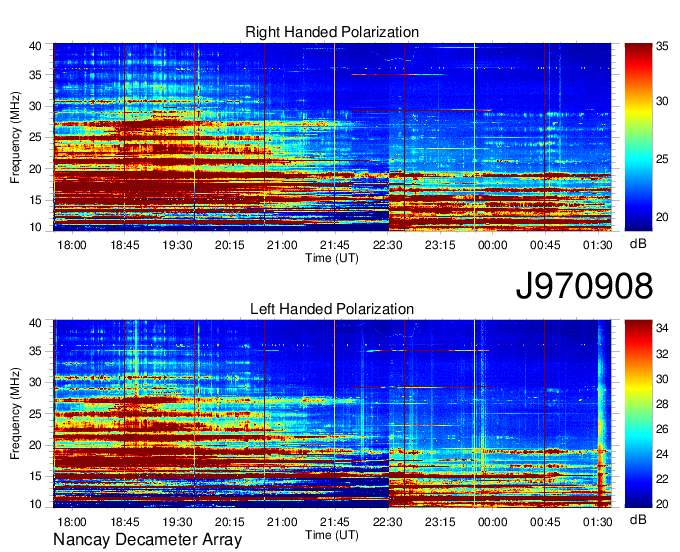The width and height of the screenshot is (680, 552).
Task: Click the 35 MHz tick on Right Handed plot
Action: coord(35,75)
